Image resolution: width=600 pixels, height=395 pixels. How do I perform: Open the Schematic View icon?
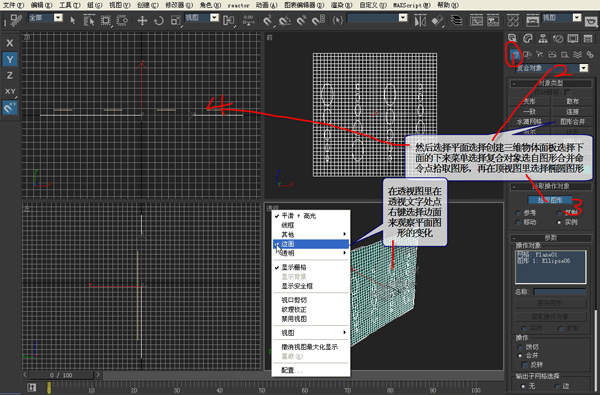(493, 20)
